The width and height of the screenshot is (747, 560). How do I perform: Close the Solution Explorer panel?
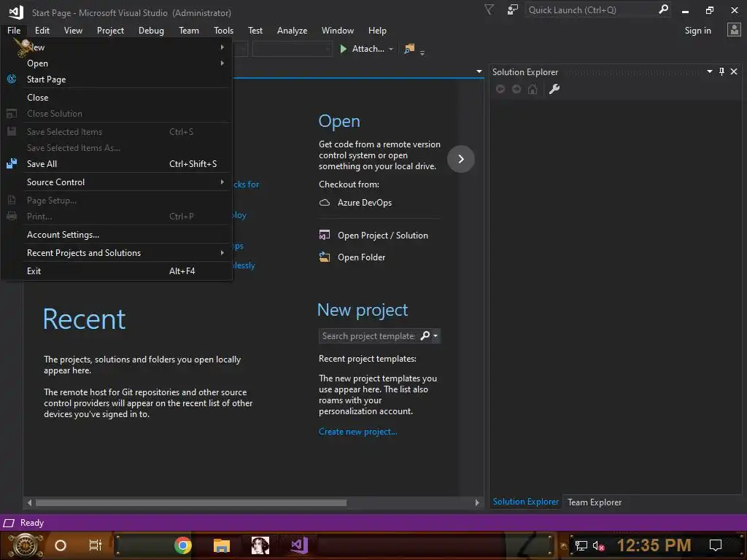pos(734,71)
